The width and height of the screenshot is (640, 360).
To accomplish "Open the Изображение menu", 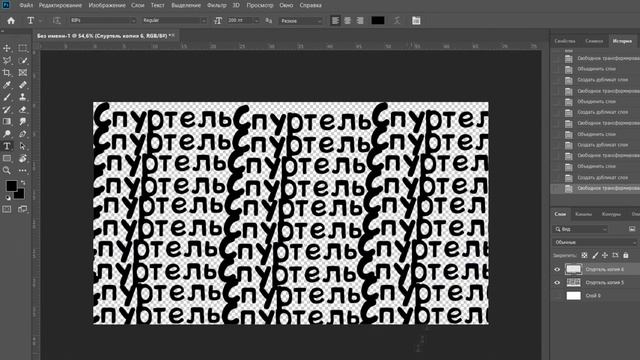I will tap(107, 5).
